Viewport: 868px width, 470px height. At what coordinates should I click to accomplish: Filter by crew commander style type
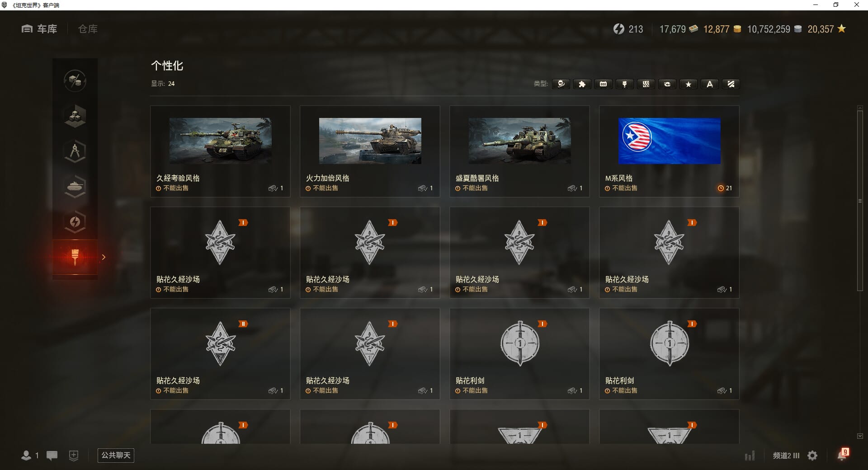(561, 84)
